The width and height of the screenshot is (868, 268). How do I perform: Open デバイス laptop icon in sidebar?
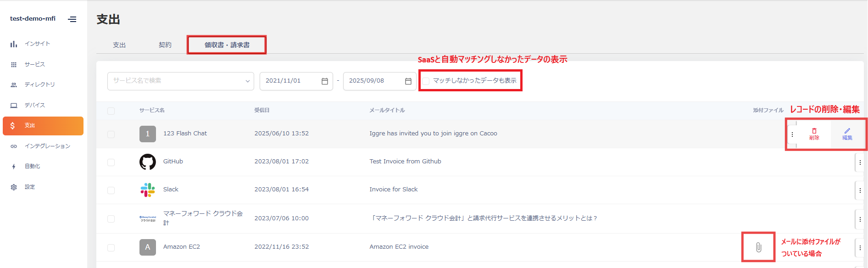pos(14,106)
